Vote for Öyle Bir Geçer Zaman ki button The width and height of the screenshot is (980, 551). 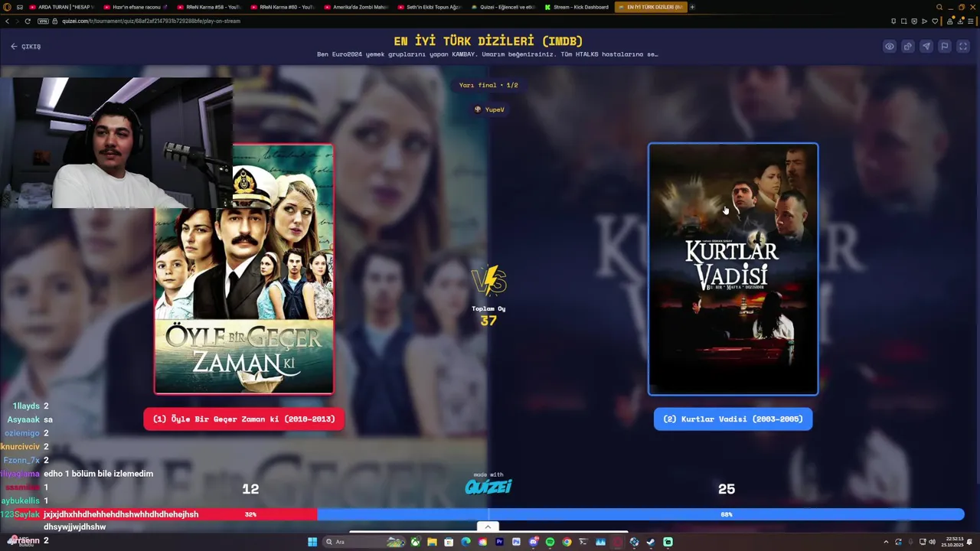(243, 419)
